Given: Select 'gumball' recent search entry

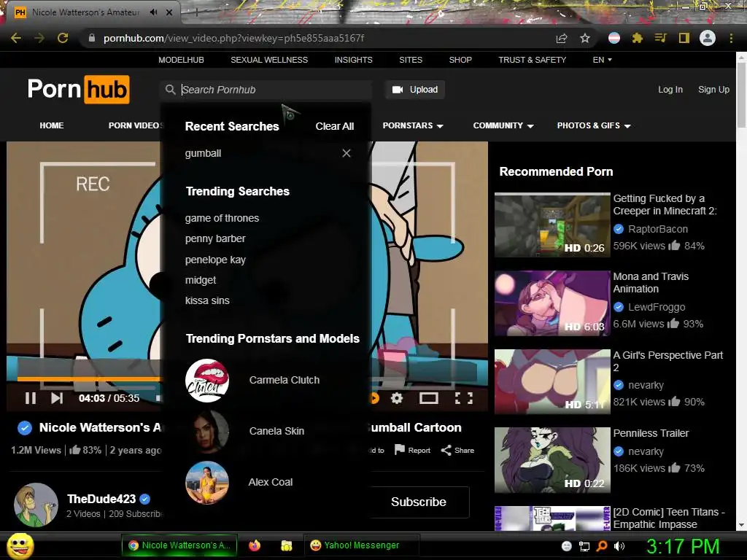Looking at the screenshot, I should 203,153.
